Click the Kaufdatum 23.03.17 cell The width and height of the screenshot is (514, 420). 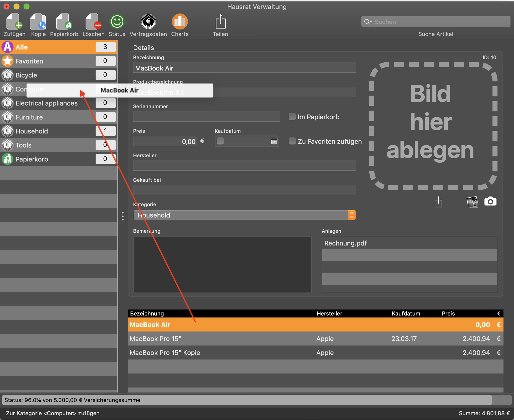pyautogui.click(x=404, y=338)
